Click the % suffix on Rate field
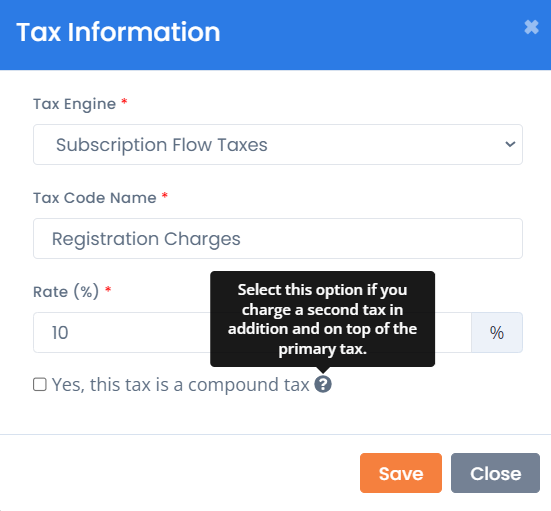The width and height of the screenshot is (551, 511). pos(497,332)
